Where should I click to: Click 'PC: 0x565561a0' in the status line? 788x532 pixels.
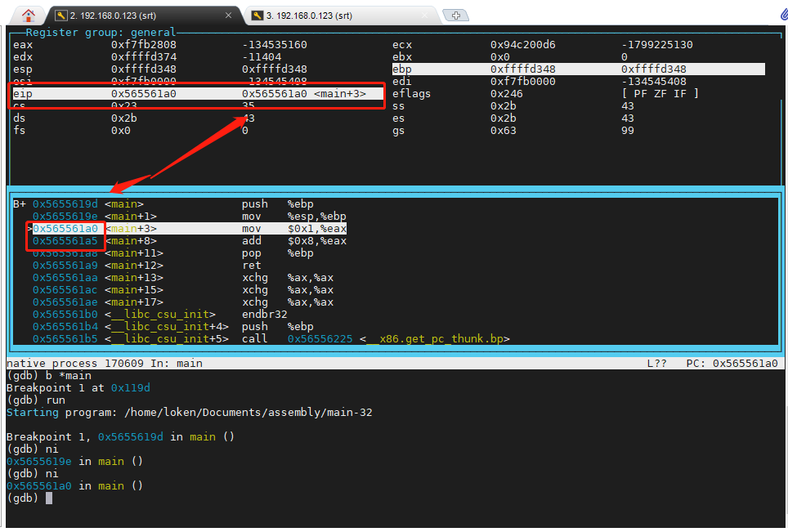point(732,363)
